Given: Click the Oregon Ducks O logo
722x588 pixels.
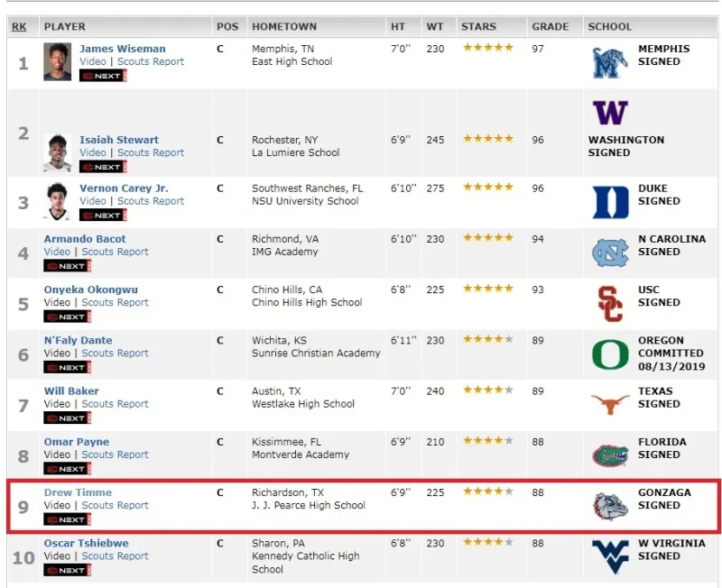Looking at the screenshot, I should point(610,354).
